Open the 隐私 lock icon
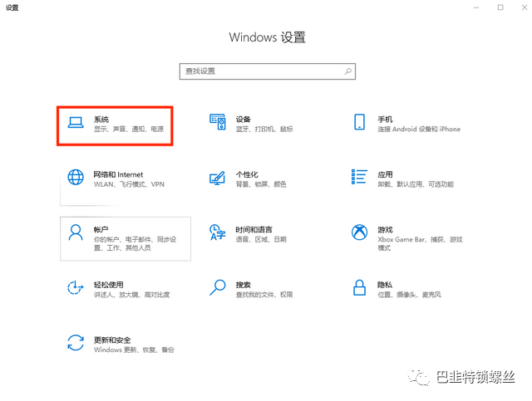The height and width of the screenshot is (401, 532). (359, 287)
